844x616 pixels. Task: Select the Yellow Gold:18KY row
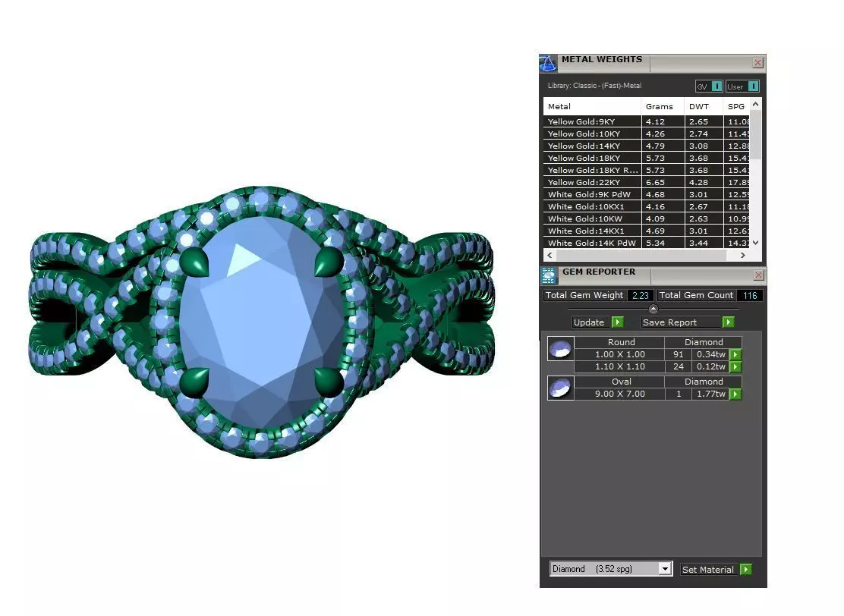pos(647,158)
